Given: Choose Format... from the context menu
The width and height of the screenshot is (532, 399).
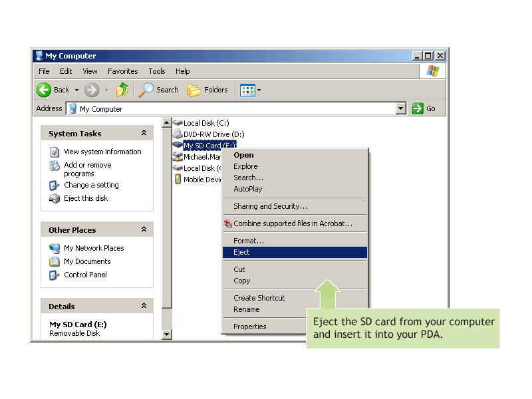Looking at the screenshot, I should (x=295, y=241).
